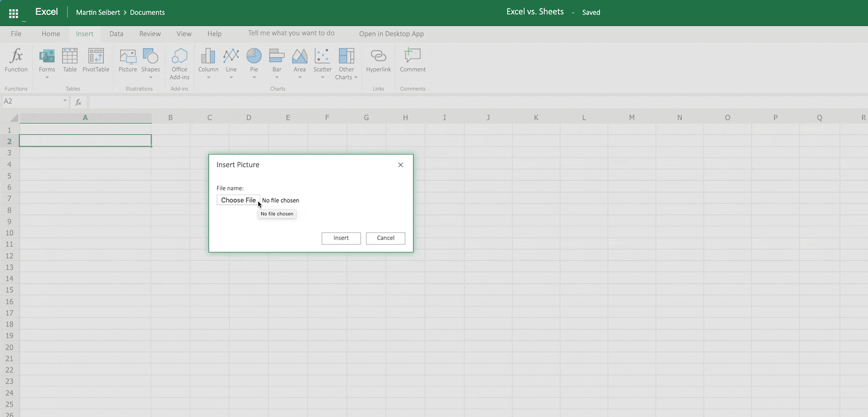
Task: Insert a Table from the ribbon
Action: pos(70,56)
